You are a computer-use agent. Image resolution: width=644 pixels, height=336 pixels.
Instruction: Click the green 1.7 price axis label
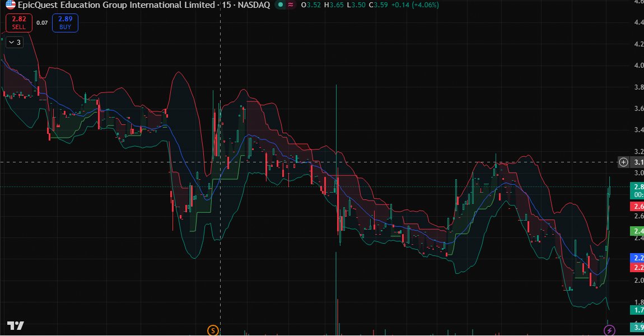[637, 310]
